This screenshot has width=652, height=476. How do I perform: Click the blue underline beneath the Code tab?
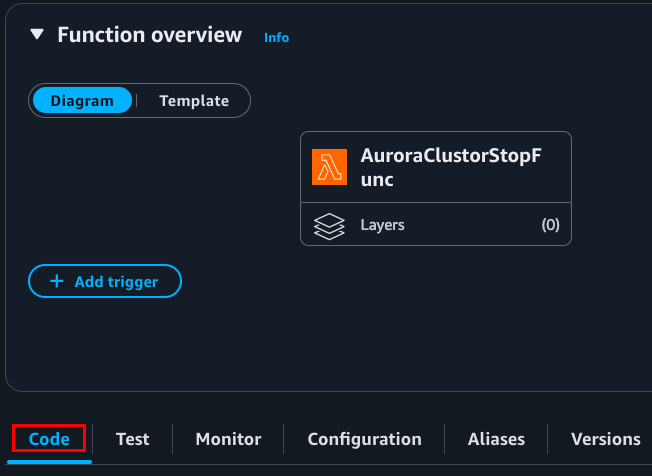coord(50,461)
